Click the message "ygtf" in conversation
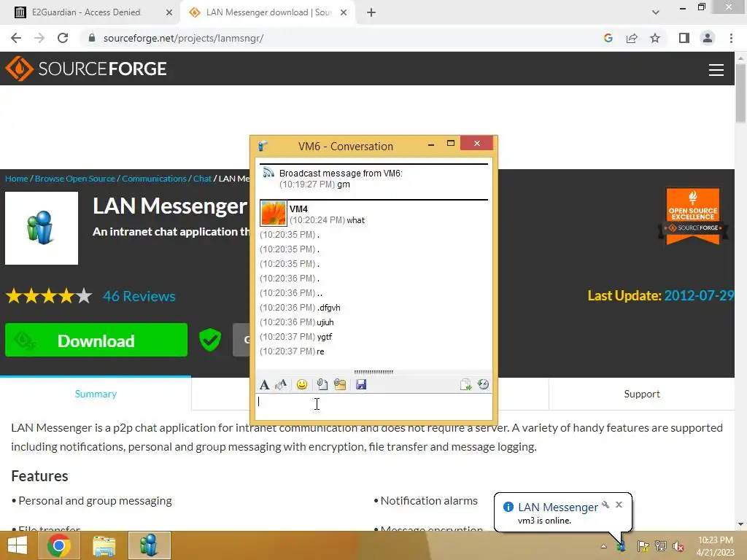Viewport: 747px width, 560px height. pos(325,337)
